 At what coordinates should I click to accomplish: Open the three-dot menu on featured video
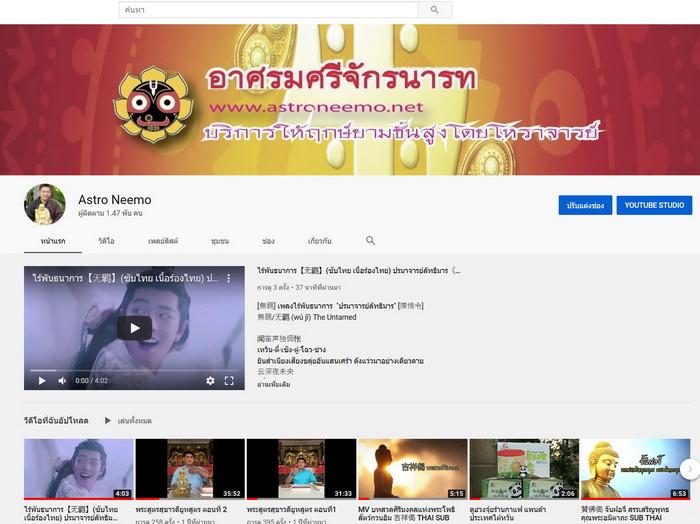coord(229,278)
